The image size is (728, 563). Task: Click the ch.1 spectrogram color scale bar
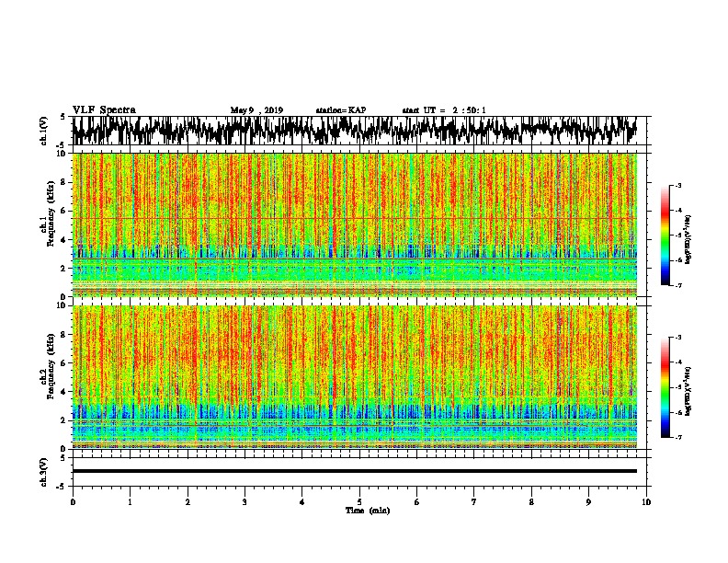coord(665,235)
